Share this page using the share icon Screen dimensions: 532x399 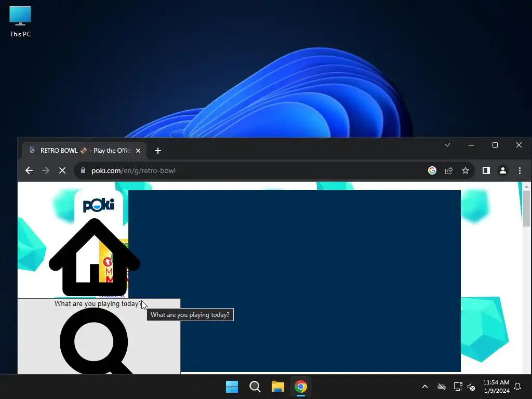pos(449,170)
